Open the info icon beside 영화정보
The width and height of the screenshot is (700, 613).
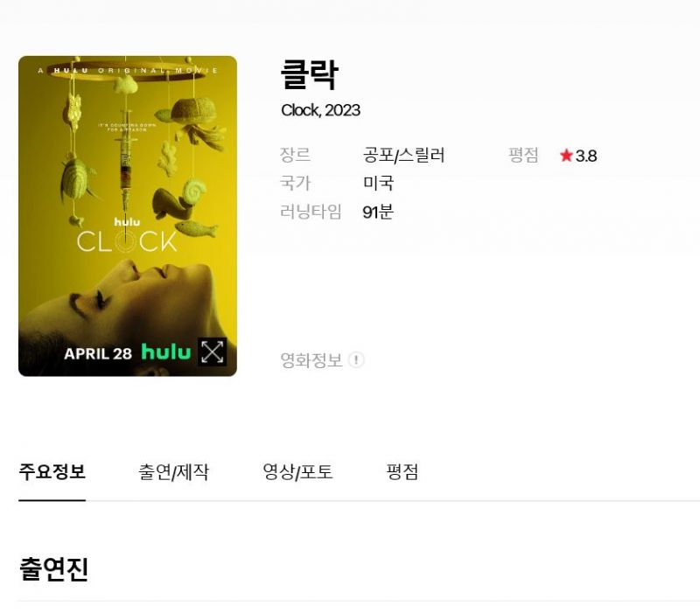point(356,360)
